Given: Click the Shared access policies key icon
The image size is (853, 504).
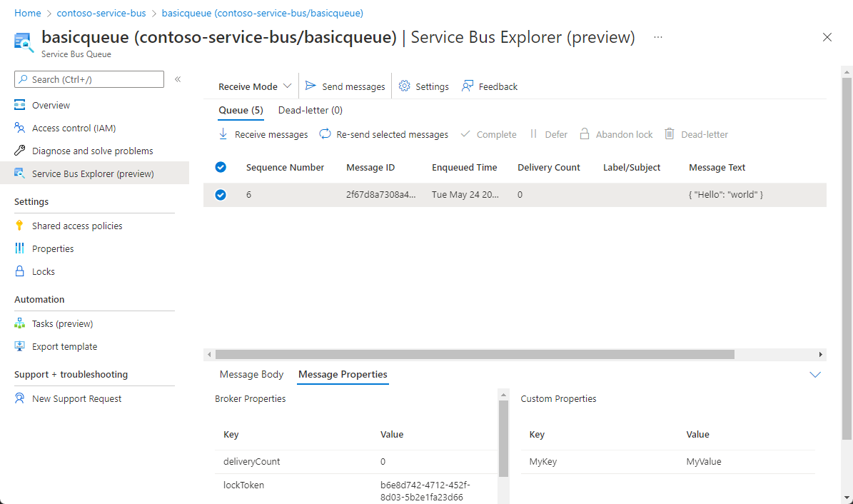Looking at the screenshot, I should coord(19,226).
